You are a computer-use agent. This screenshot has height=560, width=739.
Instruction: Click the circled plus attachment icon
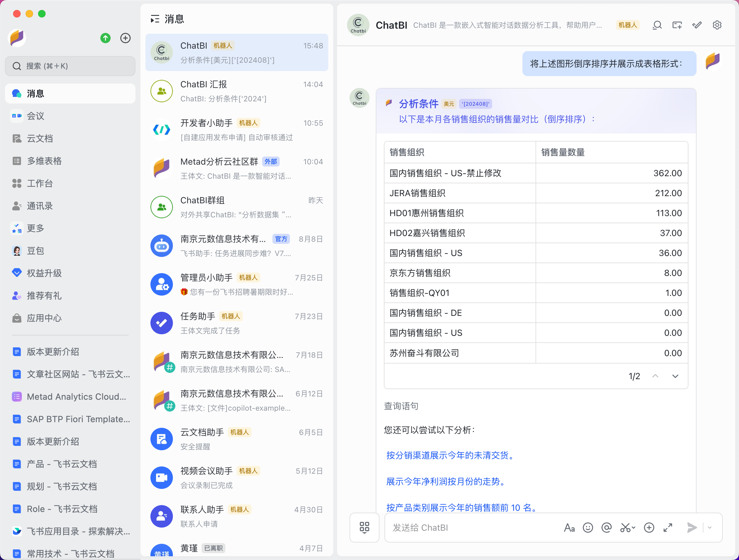[x=649, y=528]
